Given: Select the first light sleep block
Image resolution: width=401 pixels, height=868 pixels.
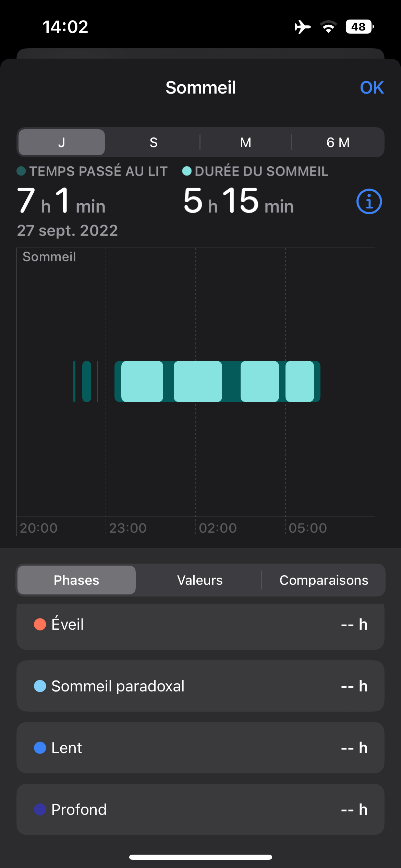Looking at the screenshot, I should tap(142, 381).
